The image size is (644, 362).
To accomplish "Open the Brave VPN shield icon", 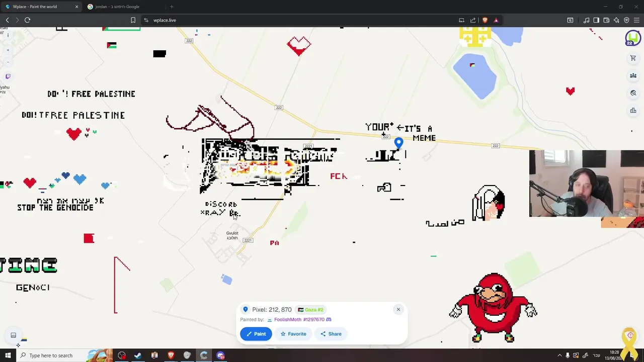I will pos(626,20).
